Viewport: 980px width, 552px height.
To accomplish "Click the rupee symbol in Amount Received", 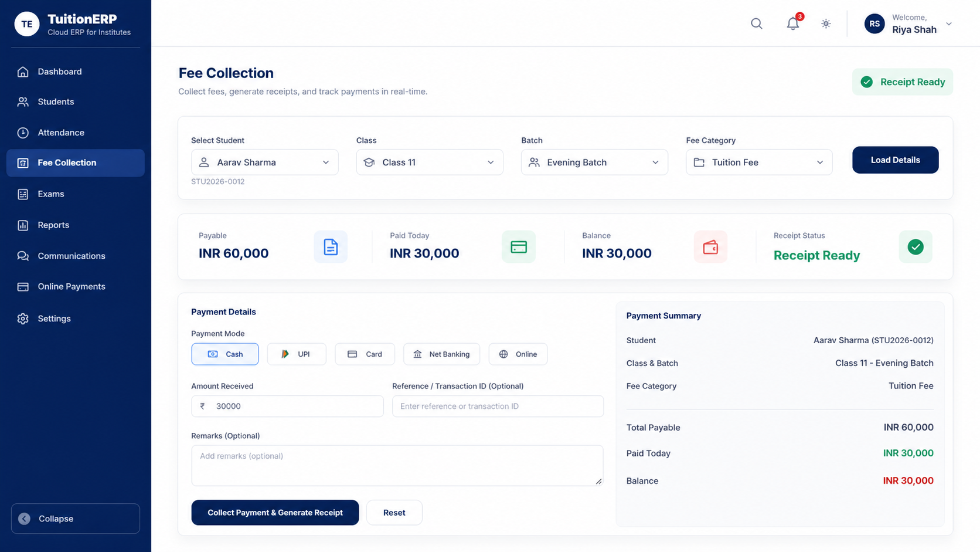I will [203, 406].
